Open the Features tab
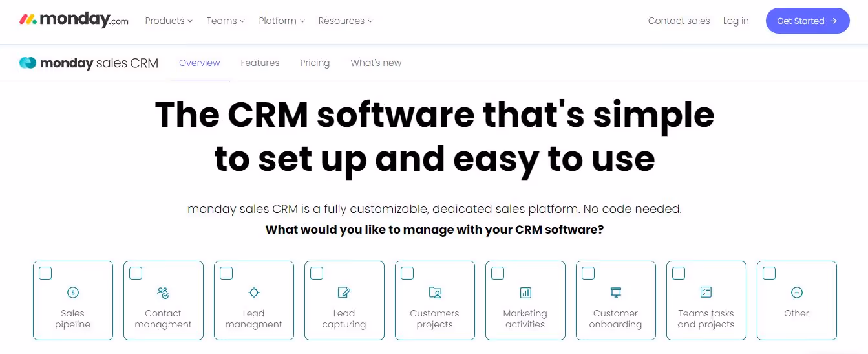Image resolution: width=868 pixels, height=354 pixels. pos(260,63)
